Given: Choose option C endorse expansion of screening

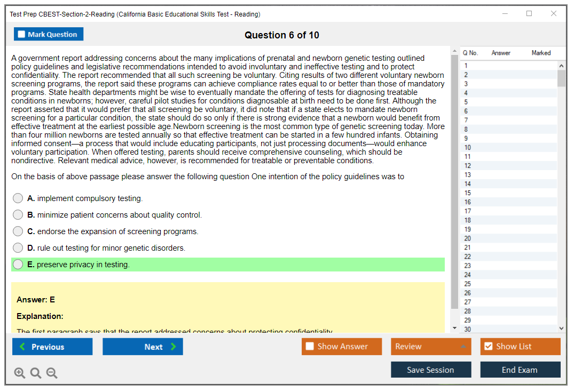Looking at the screenshot, I should point(18,231).
